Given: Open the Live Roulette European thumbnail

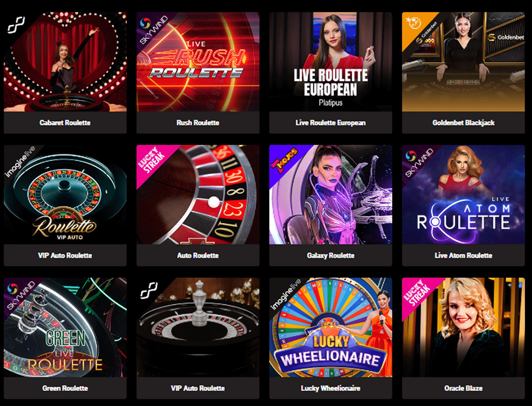Looking at the screenshot, I should [x=330, y=62].
